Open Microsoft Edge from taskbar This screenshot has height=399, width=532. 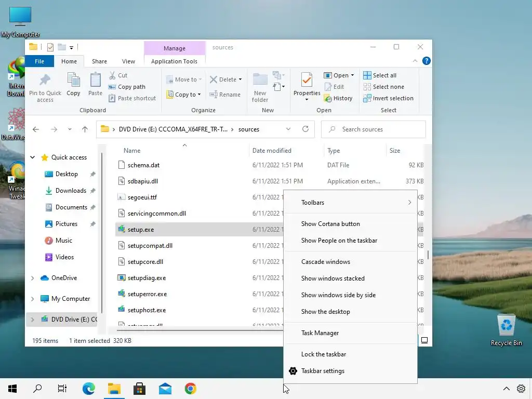coord(88,389)
